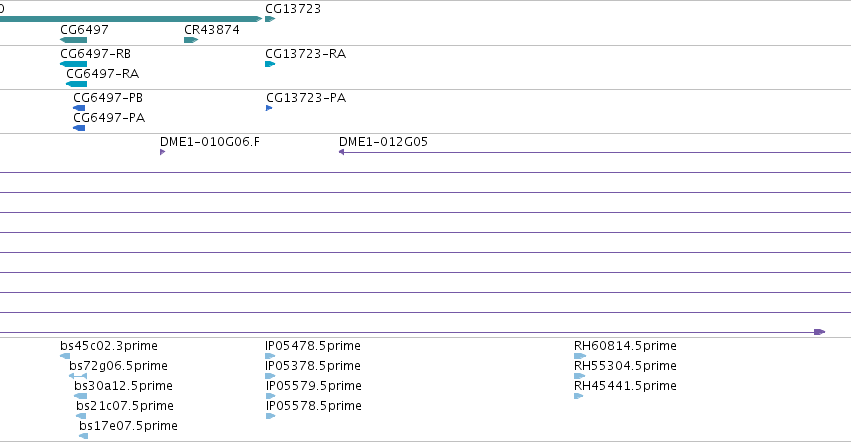Select transcript label CG6497-RB

coord(96,53)
